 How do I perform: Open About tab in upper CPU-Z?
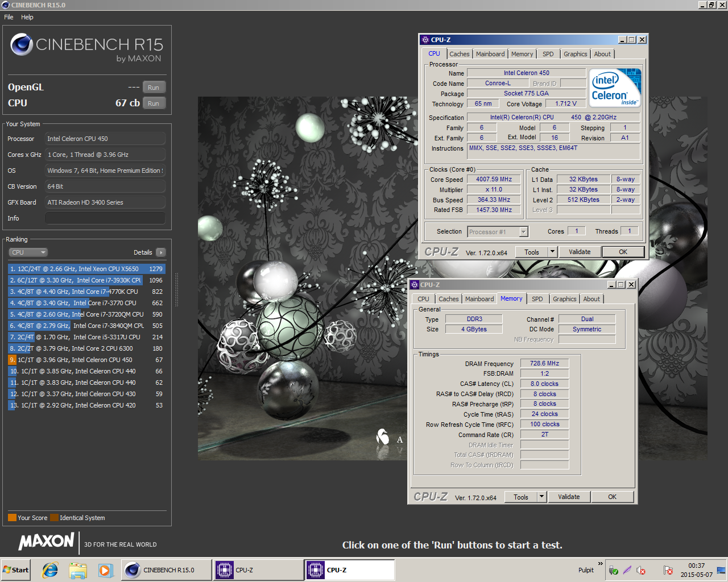pyautogui.click(x=602, y=54)
